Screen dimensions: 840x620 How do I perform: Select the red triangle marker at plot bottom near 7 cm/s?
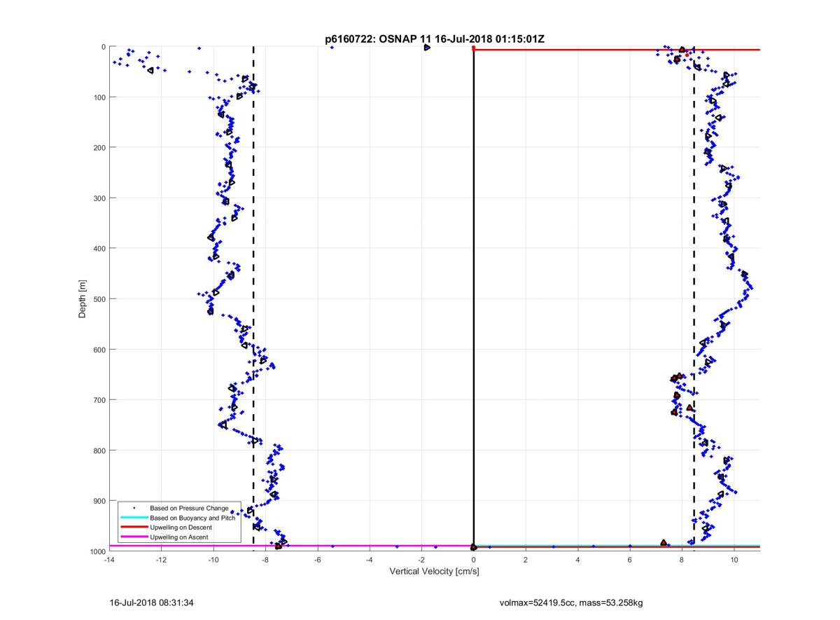click(664, 543)
